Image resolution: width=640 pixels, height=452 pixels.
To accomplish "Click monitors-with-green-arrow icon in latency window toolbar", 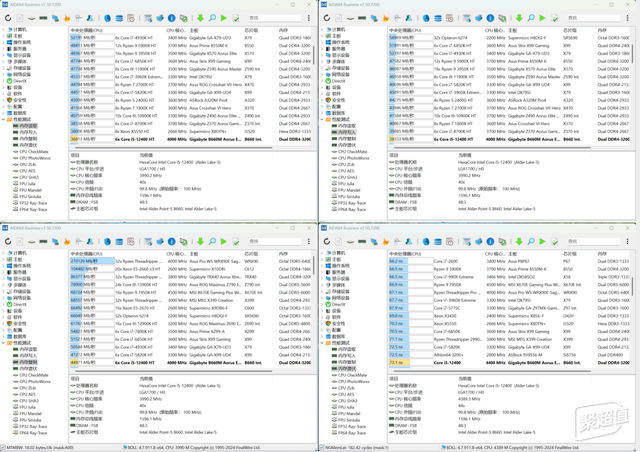I will [502, 241].
